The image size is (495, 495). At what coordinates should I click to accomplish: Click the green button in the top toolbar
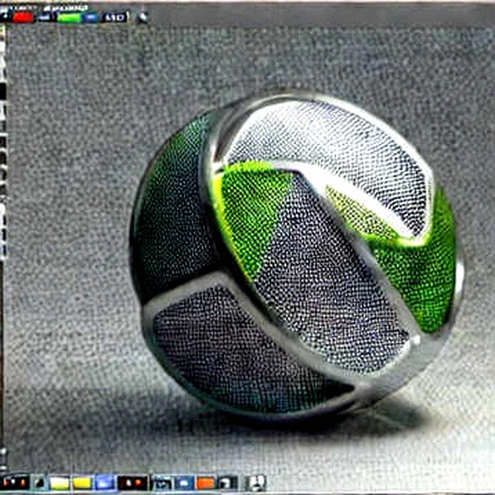69,17
